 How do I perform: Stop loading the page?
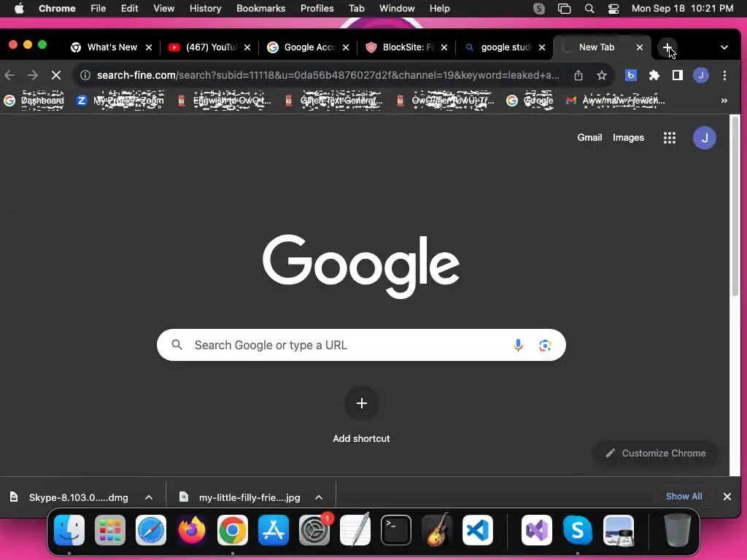tap(55, 75)
